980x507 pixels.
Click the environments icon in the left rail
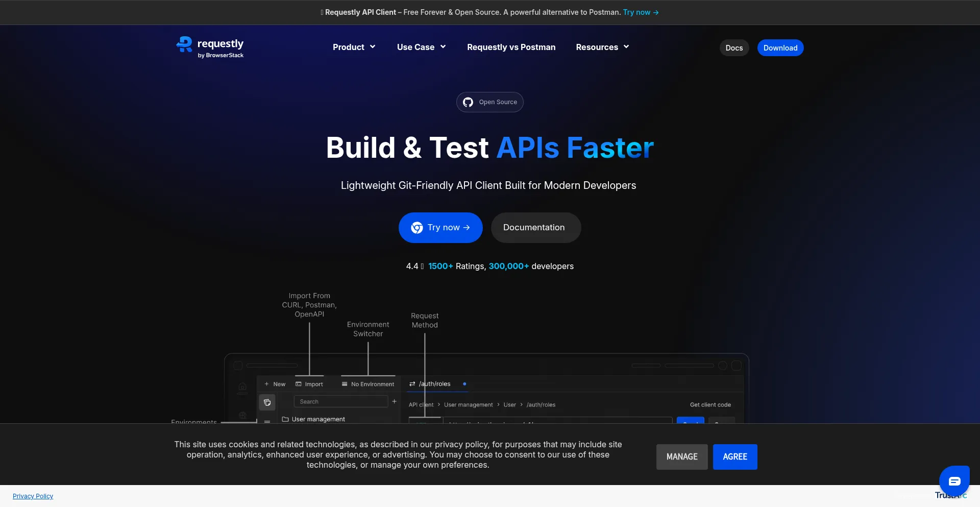242,416
